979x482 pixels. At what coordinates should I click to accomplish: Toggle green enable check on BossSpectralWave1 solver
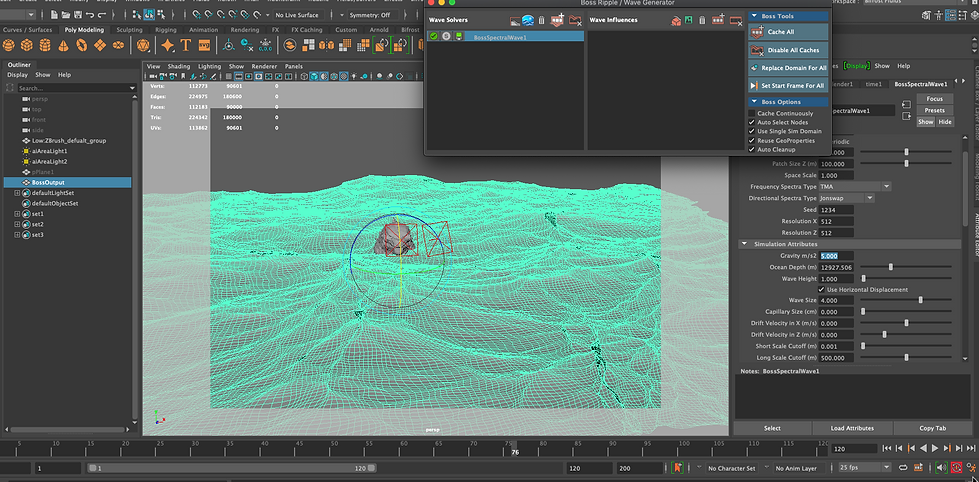434,37
